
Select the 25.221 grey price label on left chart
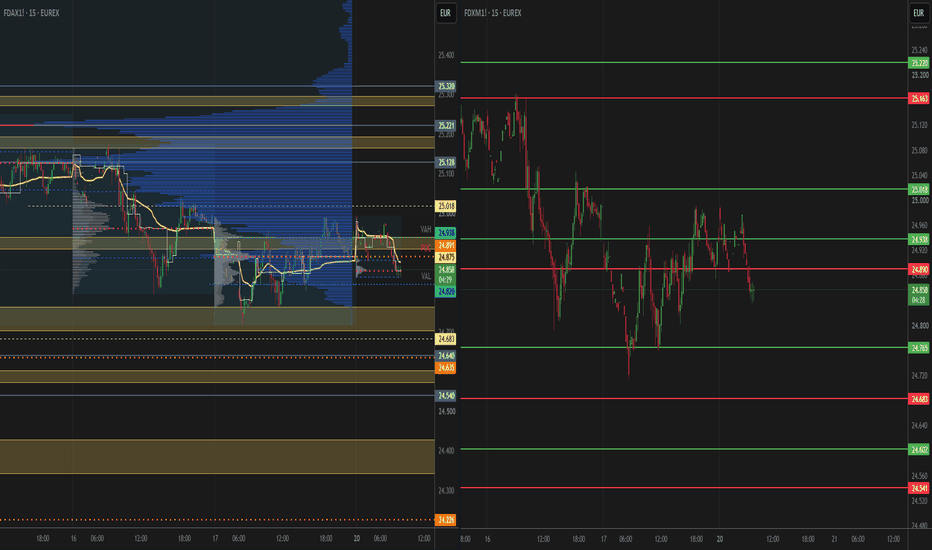pyautogui.click(x=446, y=125)
